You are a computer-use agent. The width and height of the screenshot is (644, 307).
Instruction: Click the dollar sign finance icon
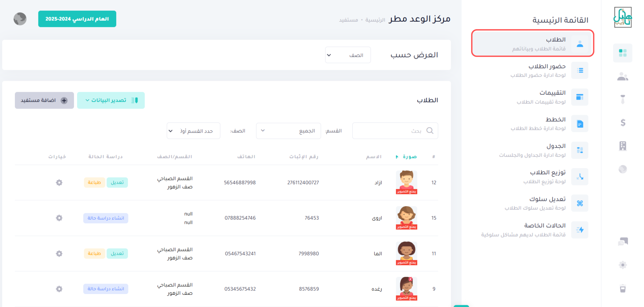click(623, 122)
